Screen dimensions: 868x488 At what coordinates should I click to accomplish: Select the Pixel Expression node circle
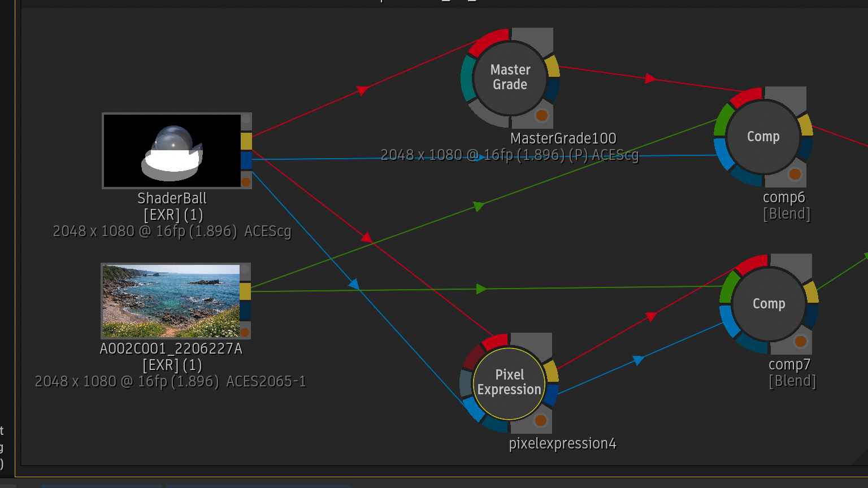509,383
